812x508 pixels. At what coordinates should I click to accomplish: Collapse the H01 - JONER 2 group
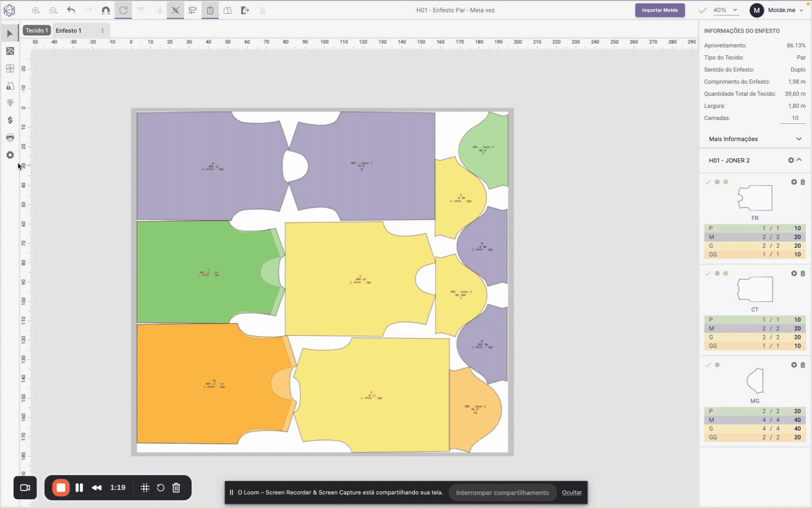pos(799,160)
